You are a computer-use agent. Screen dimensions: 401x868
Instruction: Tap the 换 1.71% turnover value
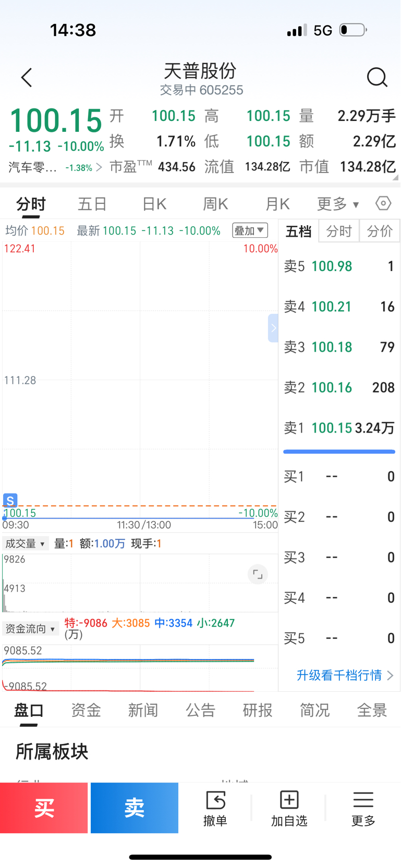176,141
